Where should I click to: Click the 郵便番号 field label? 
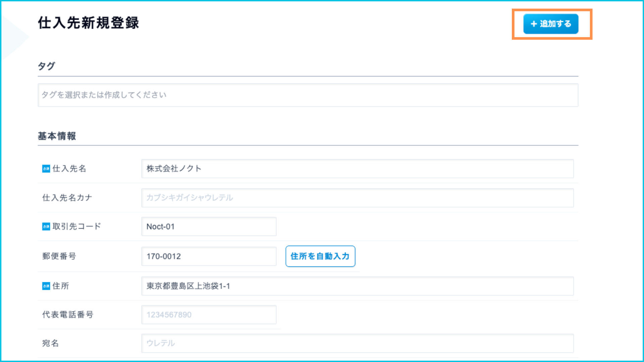click(59, 256)
